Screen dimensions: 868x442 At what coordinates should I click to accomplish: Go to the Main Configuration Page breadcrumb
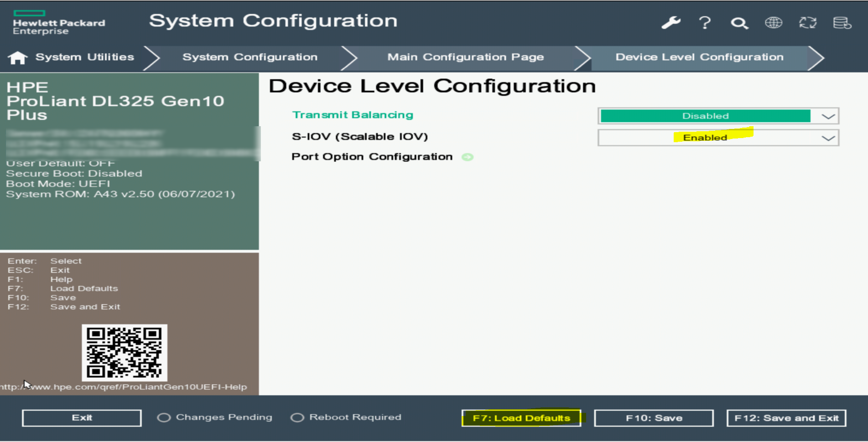(x=465, y=57)
